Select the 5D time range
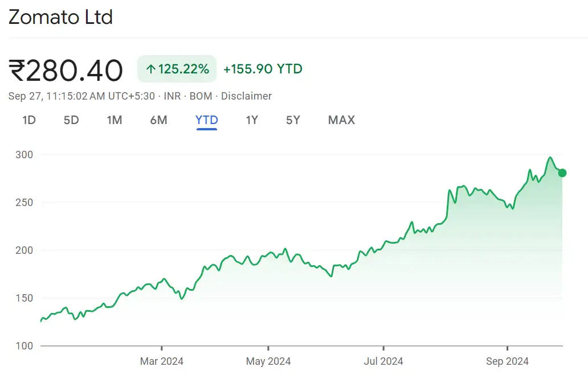 tap(71, 120)
